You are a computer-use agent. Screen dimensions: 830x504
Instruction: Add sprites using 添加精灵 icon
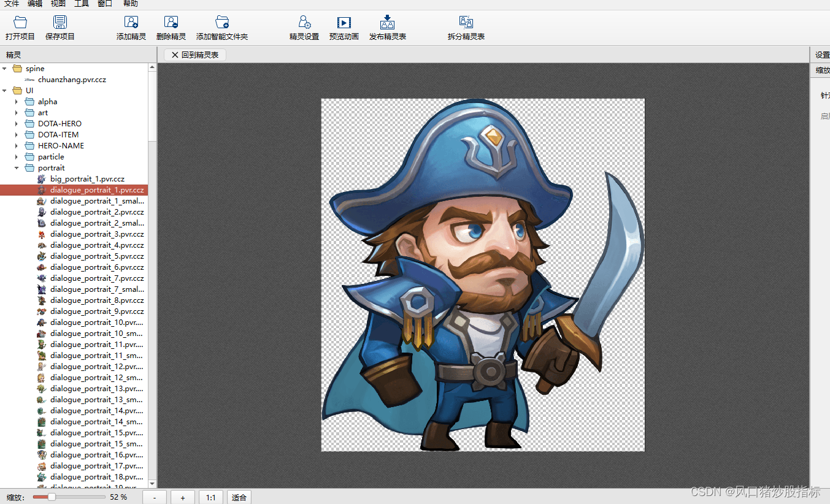[131, 23]
